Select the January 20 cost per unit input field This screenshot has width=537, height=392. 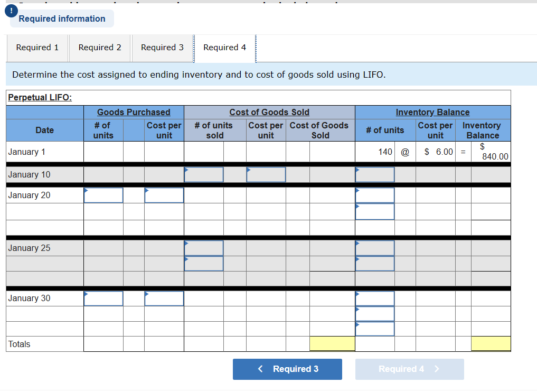coord(164,194)
